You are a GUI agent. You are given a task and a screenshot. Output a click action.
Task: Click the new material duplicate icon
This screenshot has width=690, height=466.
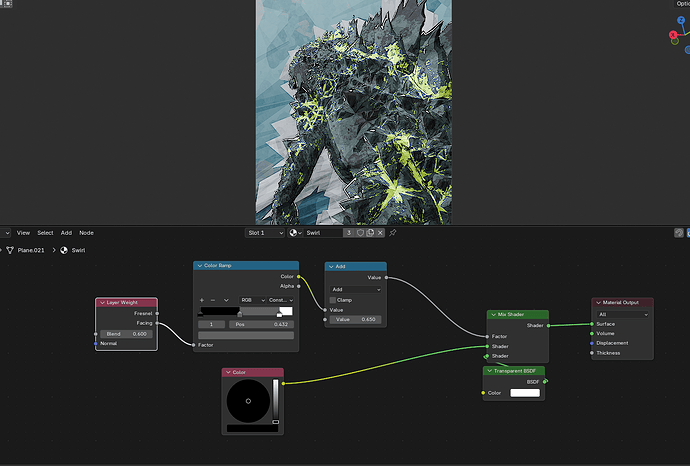[x=370, y=233]
